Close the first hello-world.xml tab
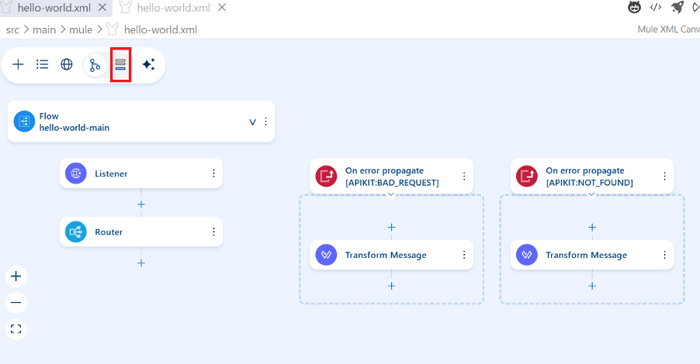 (x=102, y=7)
